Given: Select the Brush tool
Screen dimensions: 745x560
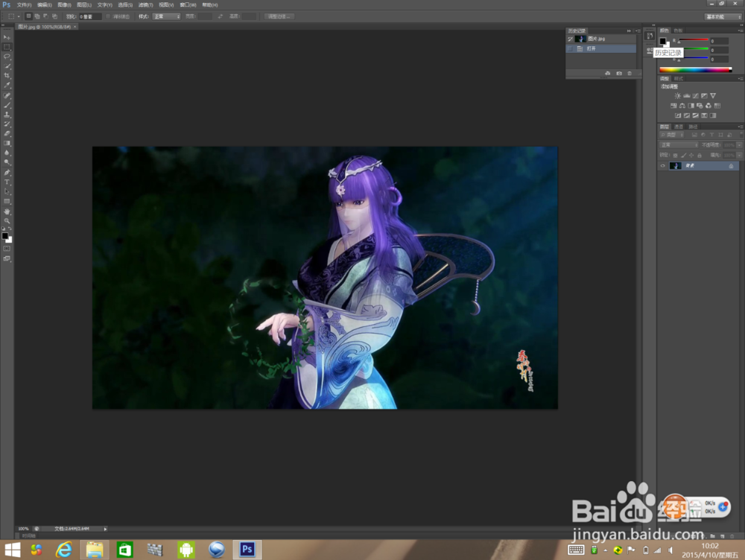Looking at the screenshot, I should [7, 105].
